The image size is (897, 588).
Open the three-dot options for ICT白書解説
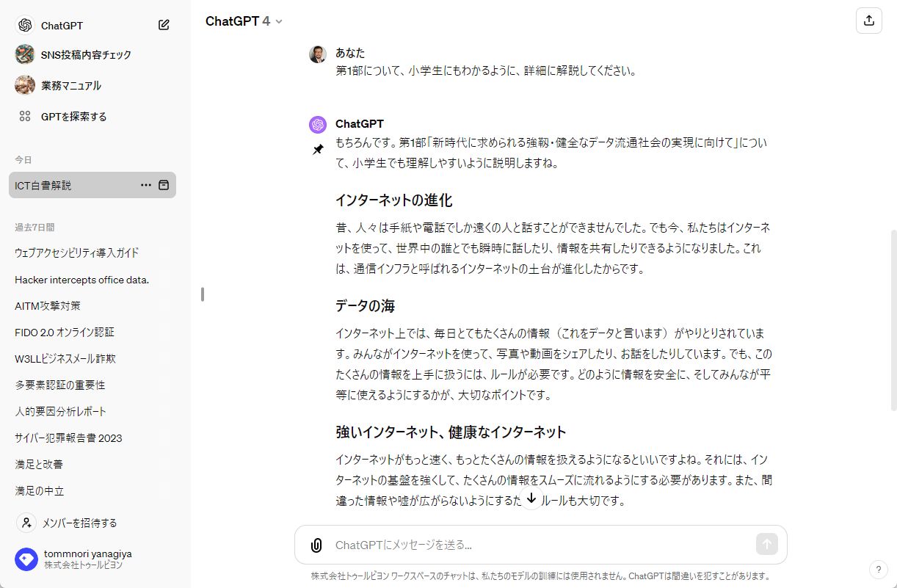click(146, 185)
